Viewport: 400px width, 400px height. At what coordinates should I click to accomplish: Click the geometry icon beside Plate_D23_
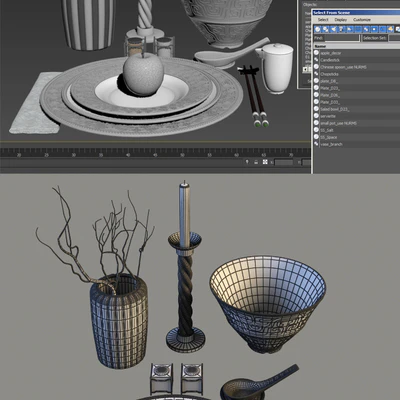(316, 88)
